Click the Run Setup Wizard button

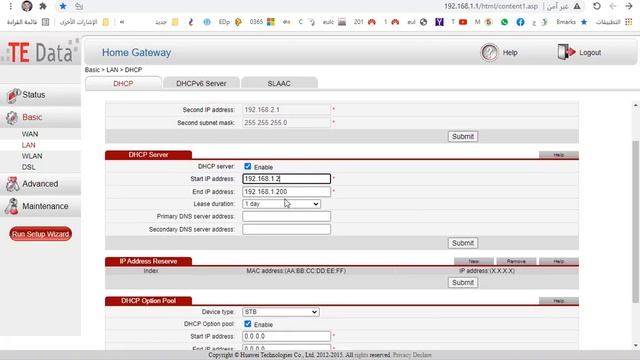pos(40,234)
